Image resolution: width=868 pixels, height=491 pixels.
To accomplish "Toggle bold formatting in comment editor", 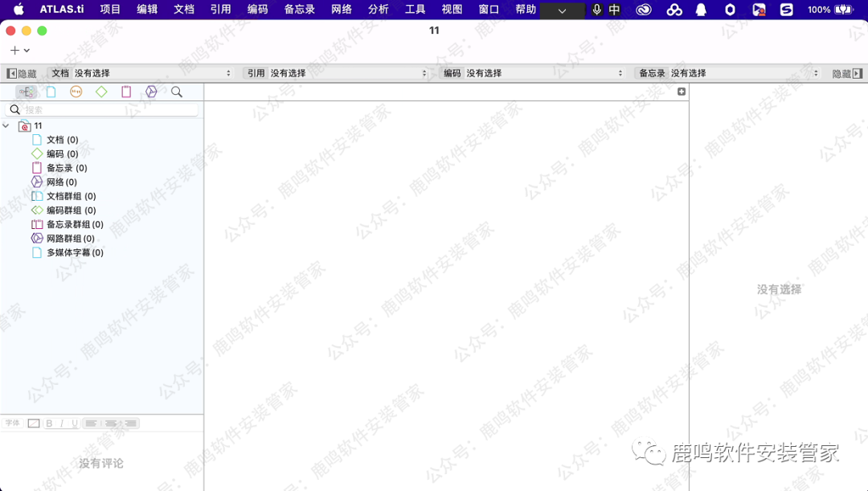I will 50,423.
